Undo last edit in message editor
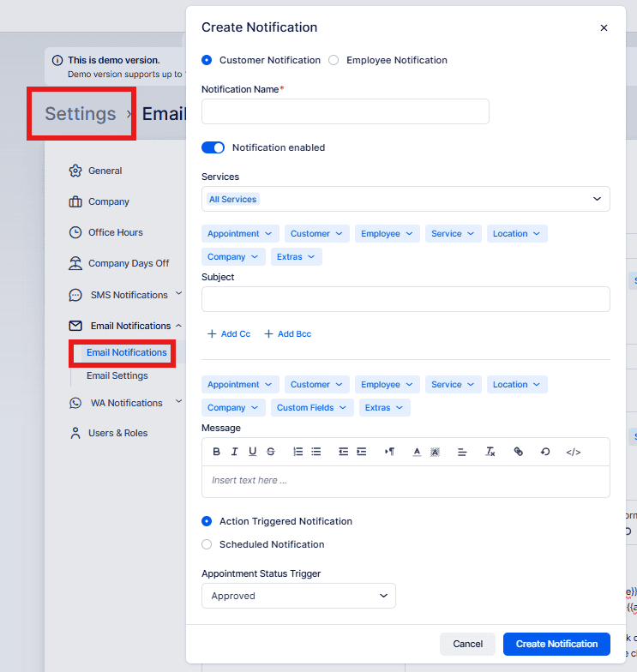 pos(545,452)
